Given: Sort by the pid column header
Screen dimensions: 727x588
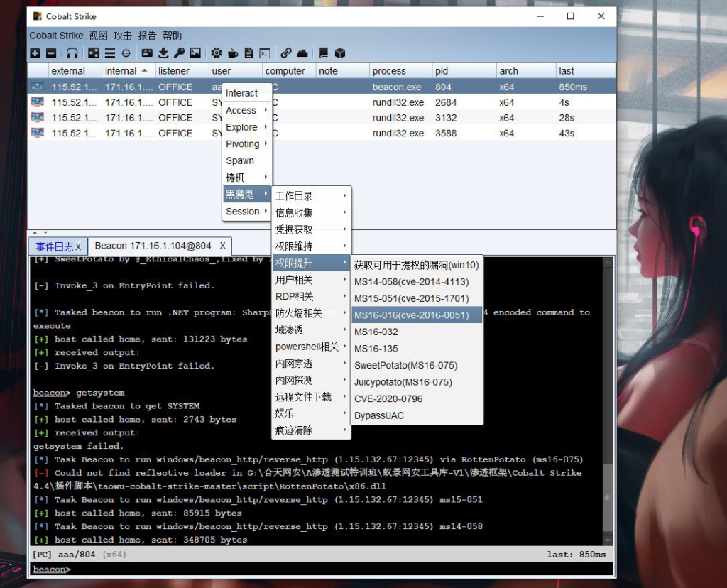Looking at the screenshot, I should pyautogui.click(x=464, y=70).
